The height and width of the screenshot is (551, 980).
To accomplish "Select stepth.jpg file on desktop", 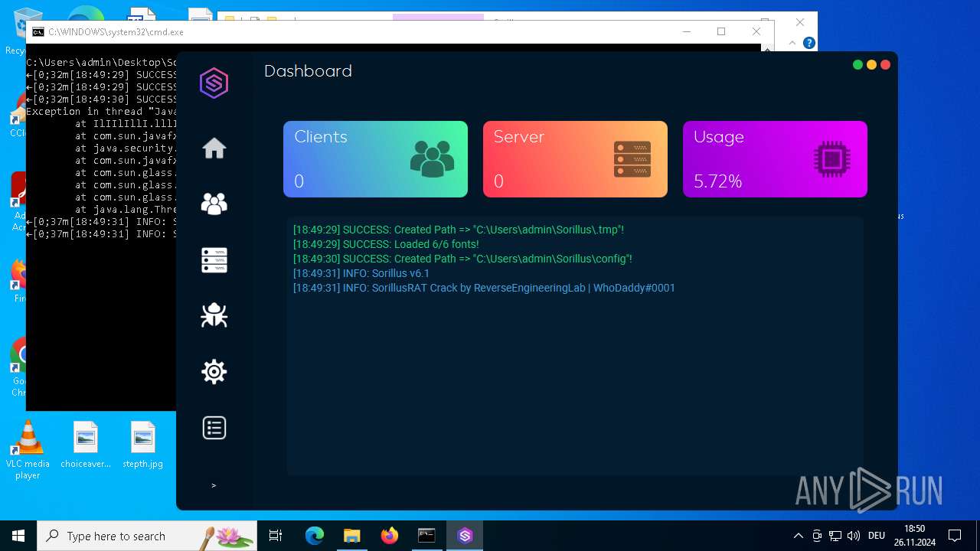I will [143, 445].
